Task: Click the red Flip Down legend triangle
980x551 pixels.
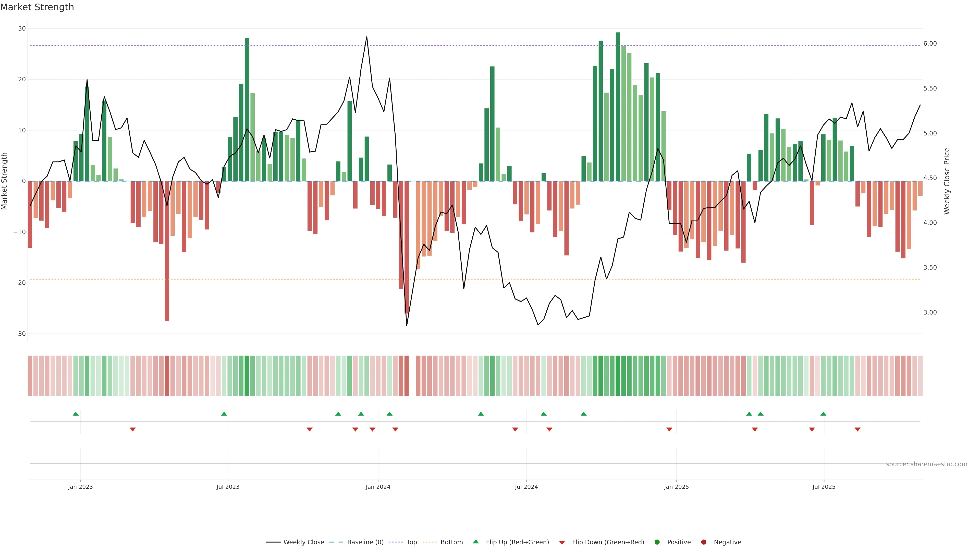Action: pos(562,543)
